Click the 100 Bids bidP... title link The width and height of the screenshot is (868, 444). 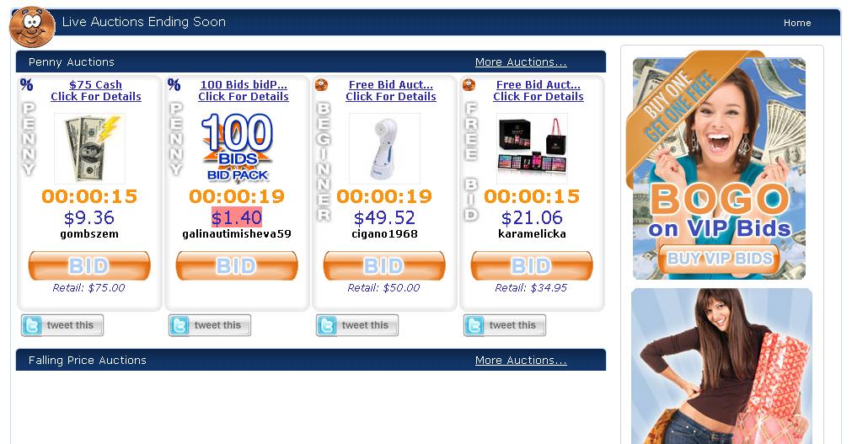tap(244, 85)
